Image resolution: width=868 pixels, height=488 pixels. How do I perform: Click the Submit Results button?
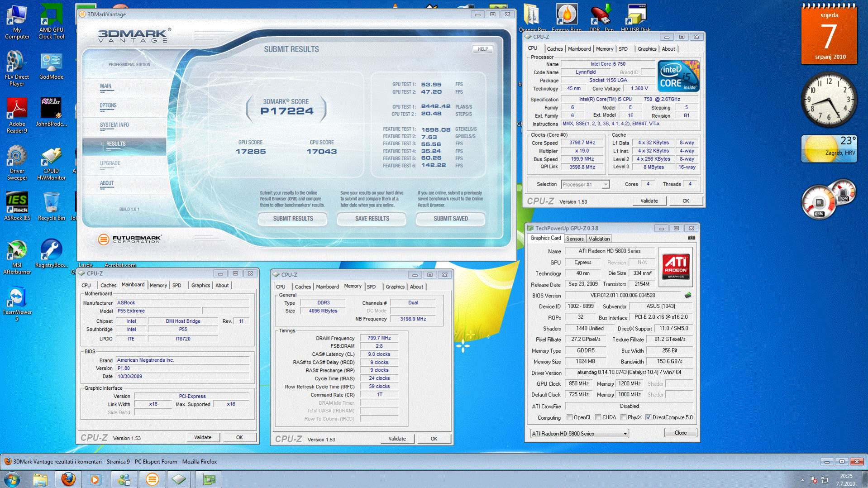click(293, 219)
